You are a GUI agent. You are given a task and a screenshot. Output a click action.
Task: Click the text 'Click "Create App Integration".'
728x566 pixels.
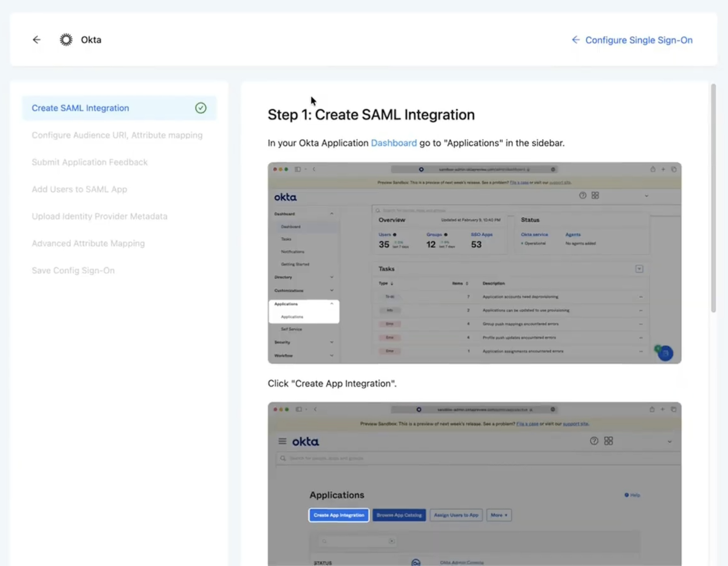(332, 384)
